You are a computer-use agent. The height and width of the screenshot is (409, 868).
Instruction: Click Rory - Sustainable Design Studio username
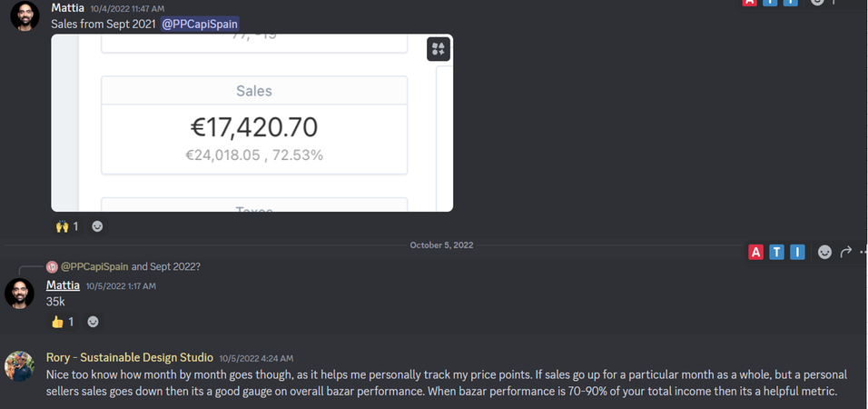tap(130, 357)
